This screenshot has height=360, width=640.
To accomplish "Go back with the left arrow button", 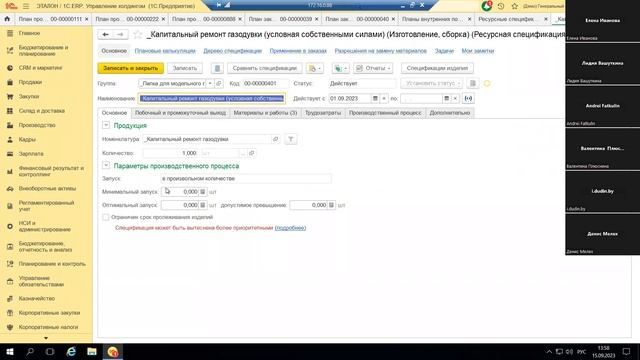I will point(106,35).
